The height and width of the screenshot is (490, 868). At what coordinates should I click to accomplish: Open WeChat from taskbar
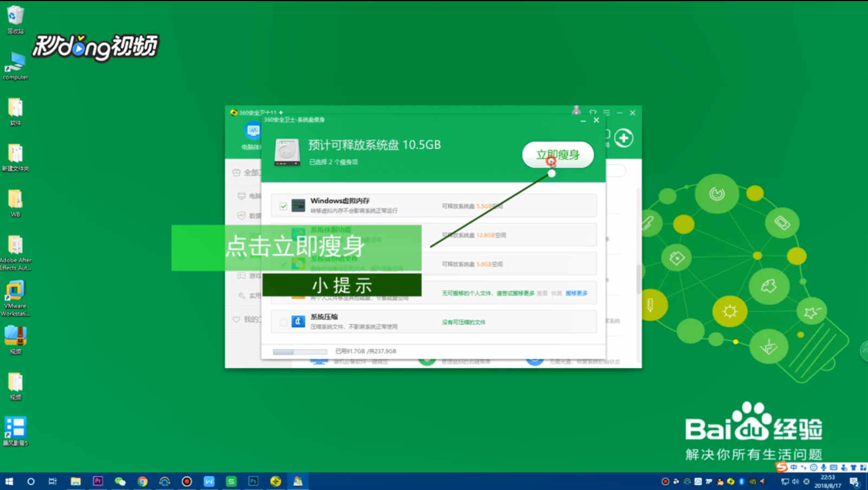[120, 481]
